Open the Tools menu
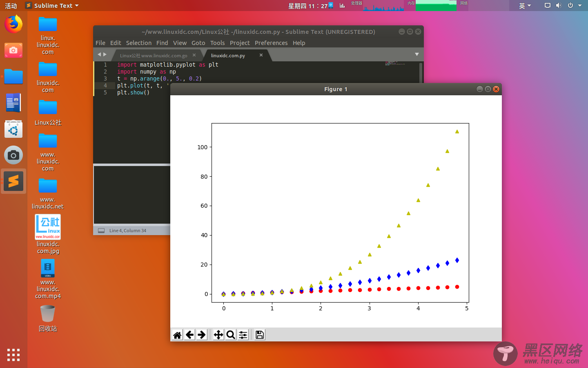Viewport: 588px width, 368px height. [218, 43]
